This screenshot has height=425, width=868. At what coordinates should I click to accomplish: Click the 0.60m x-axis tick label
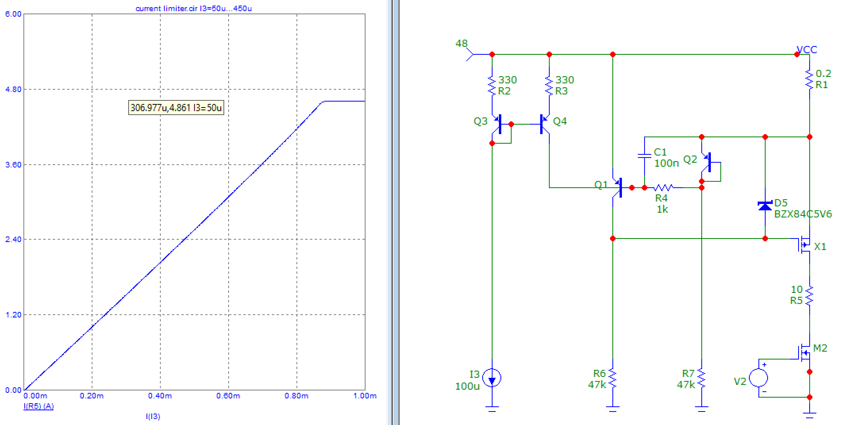[x=228, y=396]
